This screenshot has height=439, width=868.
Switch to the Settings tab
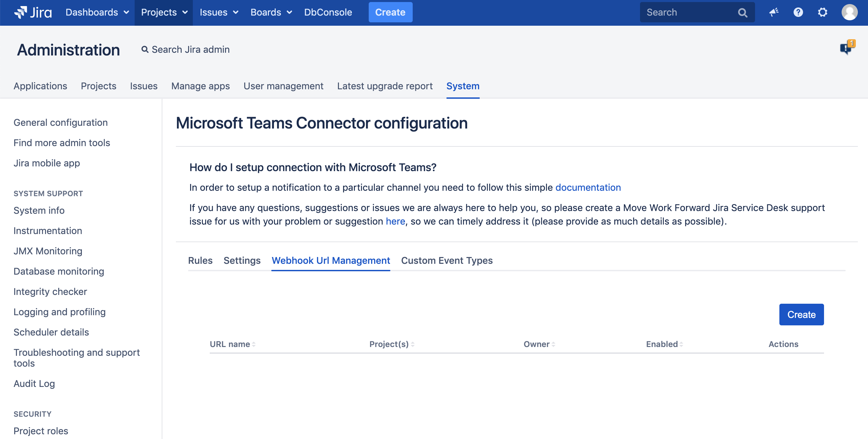click(x=242, y=260)
